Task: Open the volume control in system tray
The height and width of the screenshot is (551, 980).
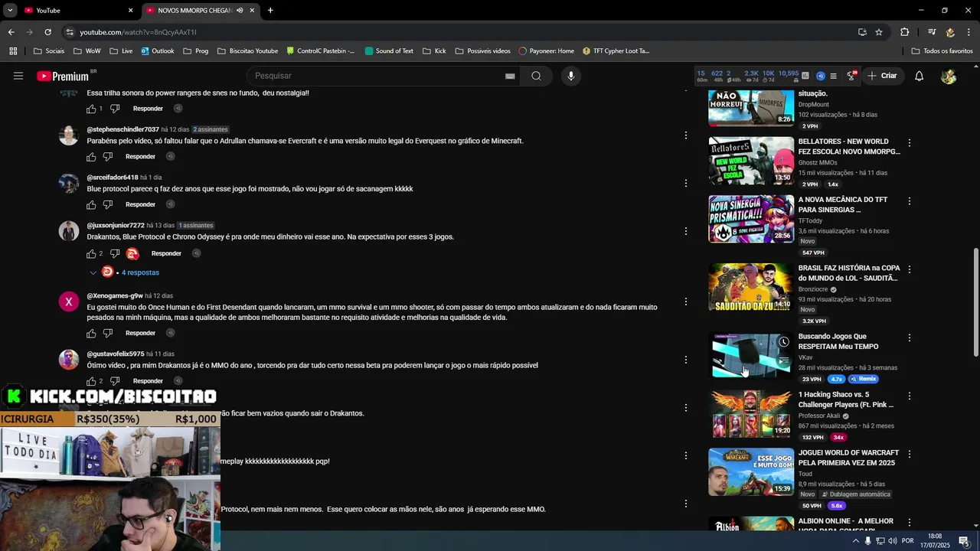Action: coord(892,541)
